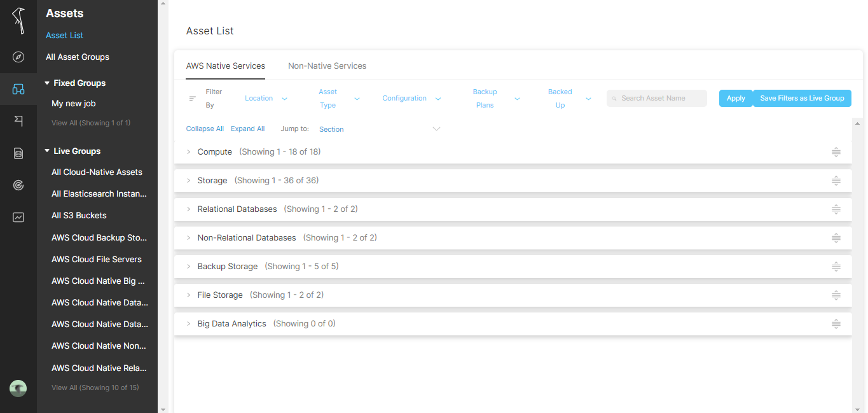The width and height of the screenshot is (868, 413).
Task: Expand the Storage section chevron
Action: (188, 181)
